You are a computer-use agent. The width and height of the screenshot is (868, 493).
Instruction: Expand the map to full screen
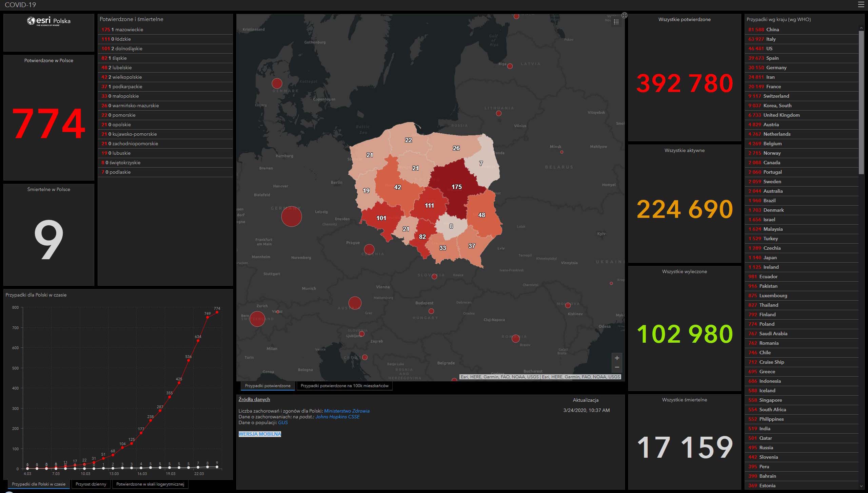click(625, 15)
